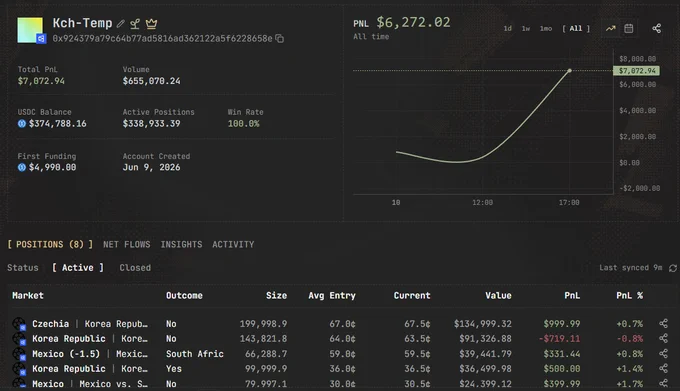This screenshot has width=680, height=391.
Task: Share the Czechia | Korea Repub position row
Action: coord(663,323)
